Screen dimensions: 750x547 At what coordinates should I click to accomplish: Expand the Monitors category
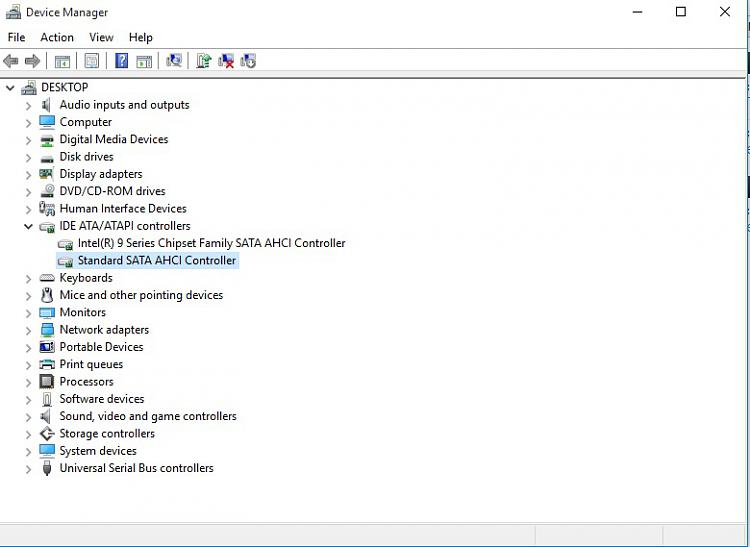[x=28, y=313]
